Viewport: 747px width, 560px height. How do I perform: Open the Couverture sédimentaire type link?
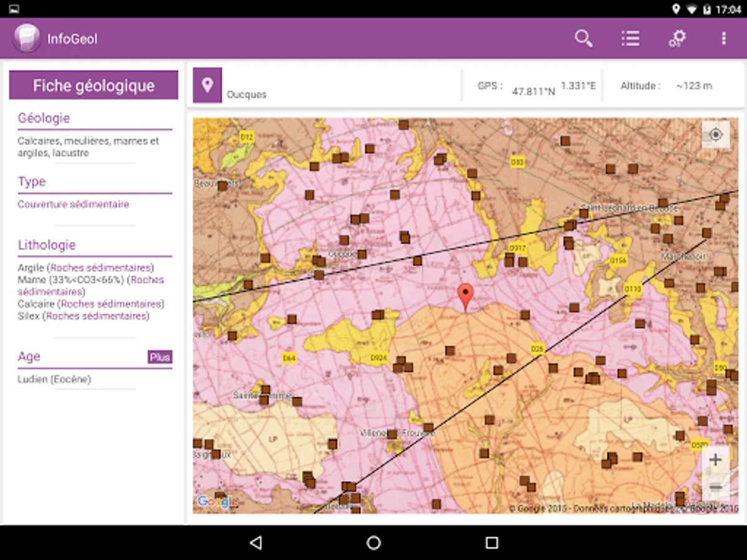click(x=73, y=204)
